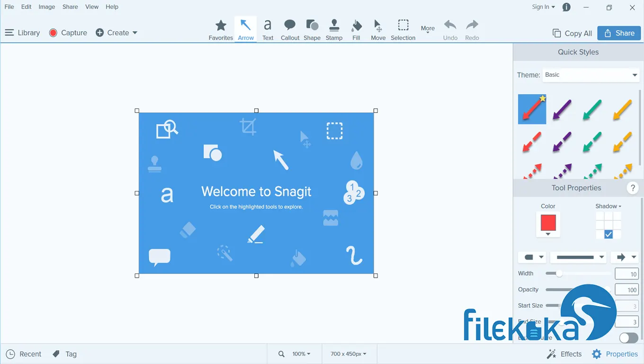Select the Move tool
Viewport: 644px width, 364px height.
(378, 30)
